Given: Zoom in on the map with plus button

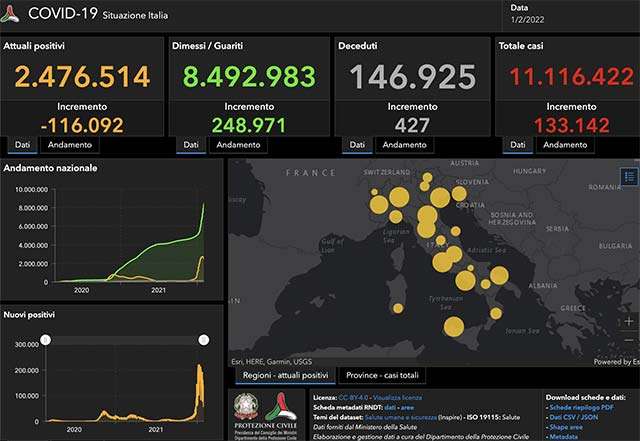Looking at the screenshot, I should 629,322.
